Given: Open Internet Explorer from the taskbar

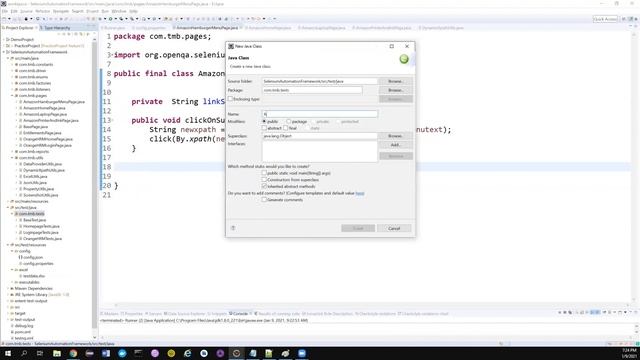Looking at the screenshot, I should coord(187,353).
